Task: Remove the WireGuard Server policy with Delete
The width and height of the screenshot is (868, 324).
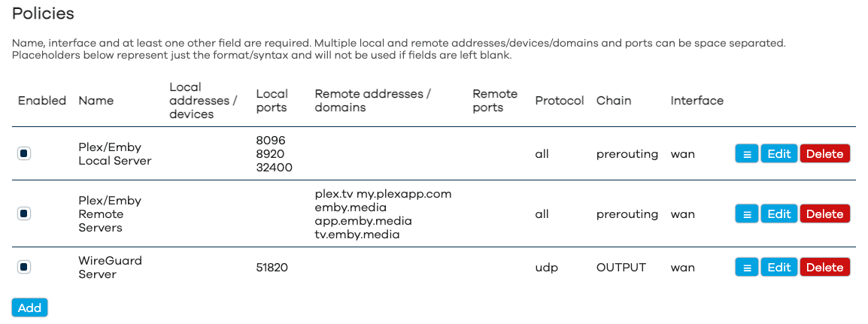Action: 824,268
